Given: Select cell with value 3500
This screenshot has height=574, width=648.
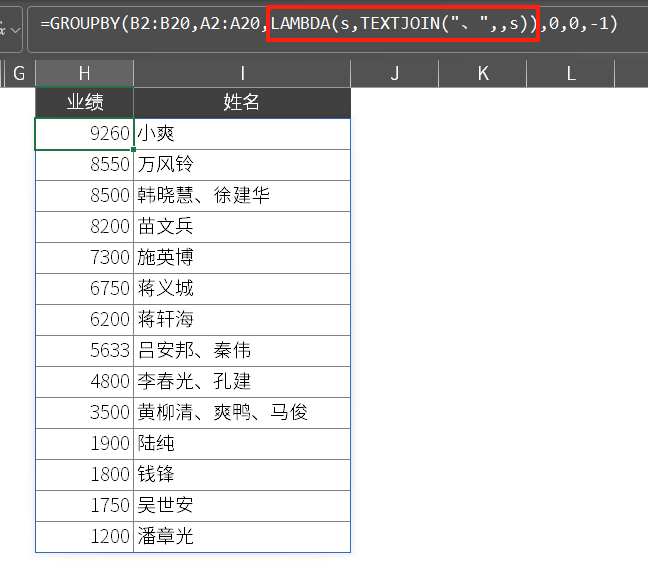Looking at the screenshot, I should coord(85,413).
